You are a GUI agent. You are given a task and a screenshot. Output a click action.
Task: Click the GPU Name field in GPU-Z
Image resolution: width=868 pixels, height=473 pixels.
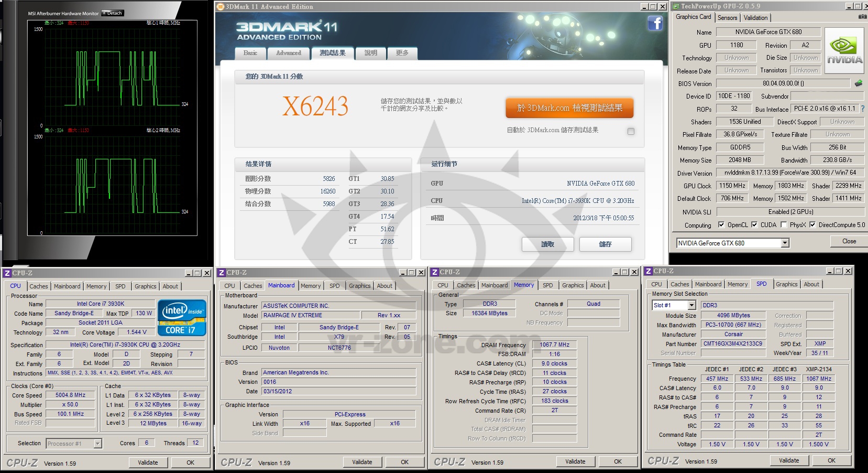(x=768, y=32)
